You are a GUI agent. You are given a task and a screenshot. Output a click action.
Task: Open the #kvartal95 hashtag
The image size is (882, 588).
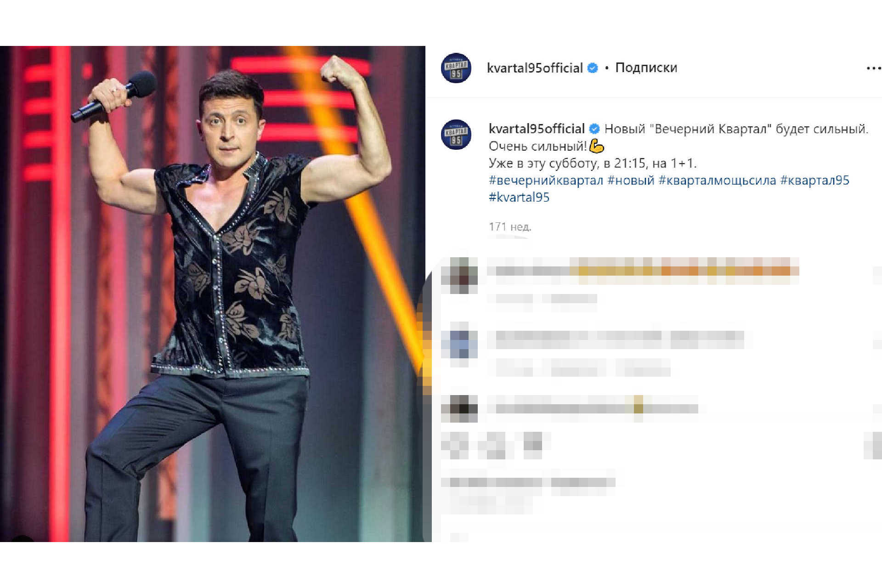[519, 198]
